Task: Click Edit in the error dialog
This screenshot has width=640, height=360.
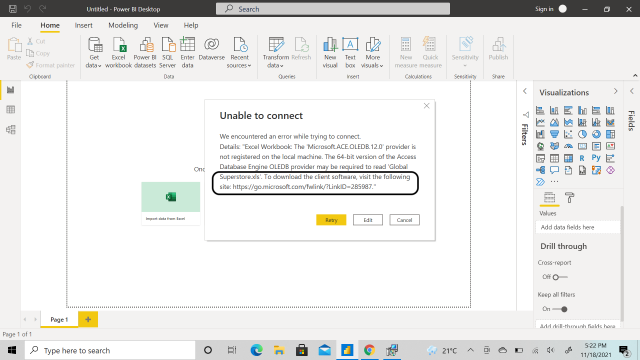Action: [368, 220]
